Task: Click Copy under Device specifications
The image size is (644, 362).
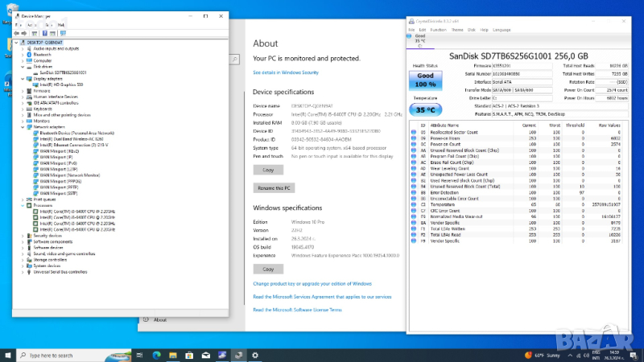Action: pos(268,170)
